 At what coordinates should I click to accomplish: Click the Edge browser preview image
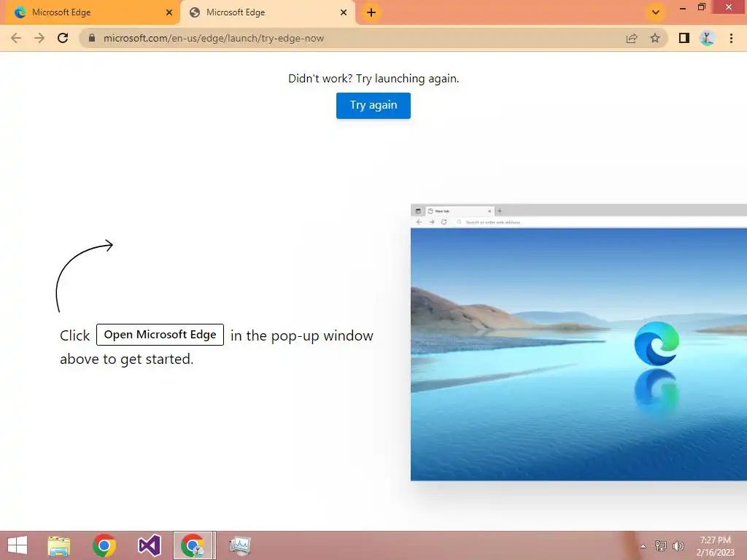578,342
